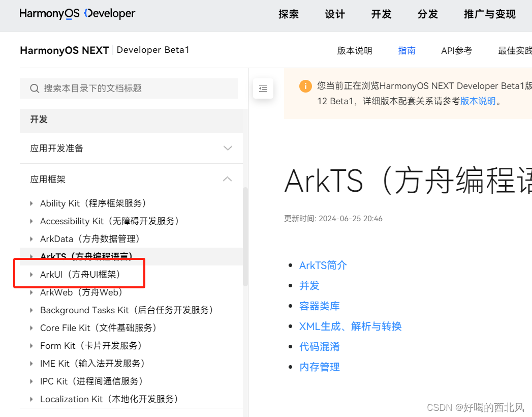Select ArkWeb（方舟Web）in the tree
This screenshot has width=532, height=417.
(81, 292)
